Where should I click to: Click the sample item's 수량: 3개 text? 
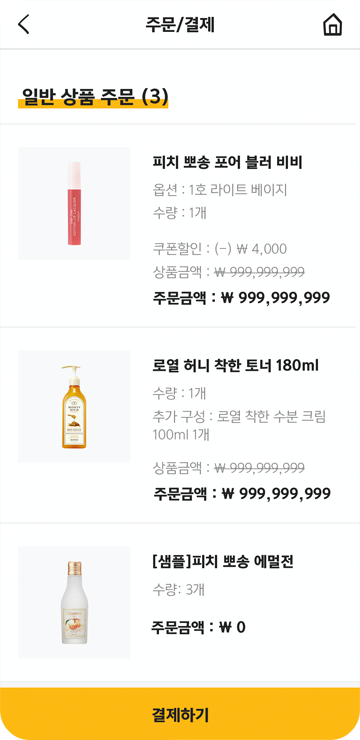[x=179, y=589]
